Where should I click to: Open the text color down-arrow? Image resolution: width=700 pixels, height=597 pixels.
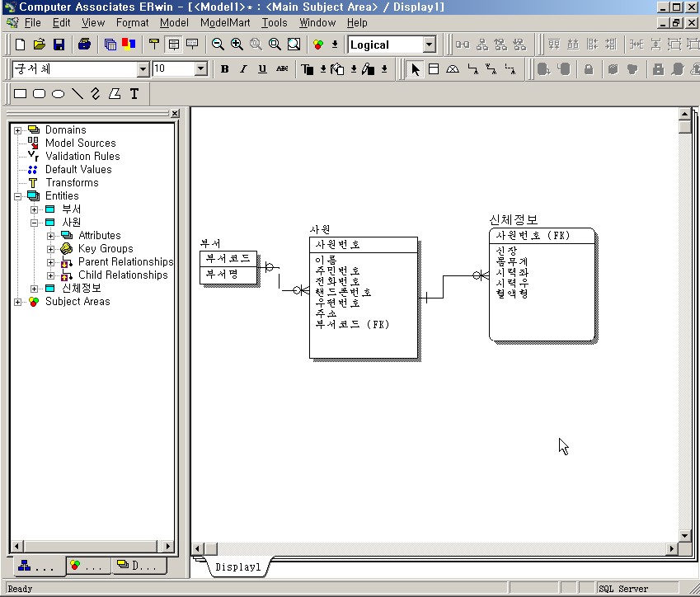pos(322,68)
